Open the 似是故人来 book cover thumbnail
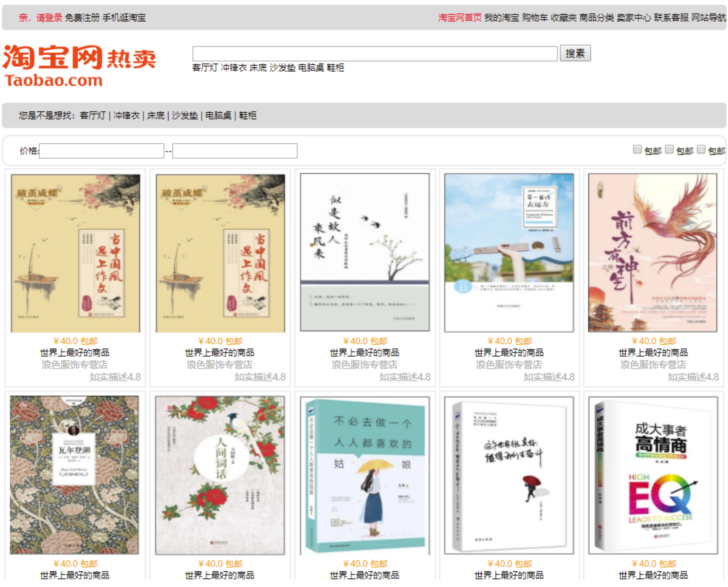This screenshot has width=728, height=587. click(365, 252)
